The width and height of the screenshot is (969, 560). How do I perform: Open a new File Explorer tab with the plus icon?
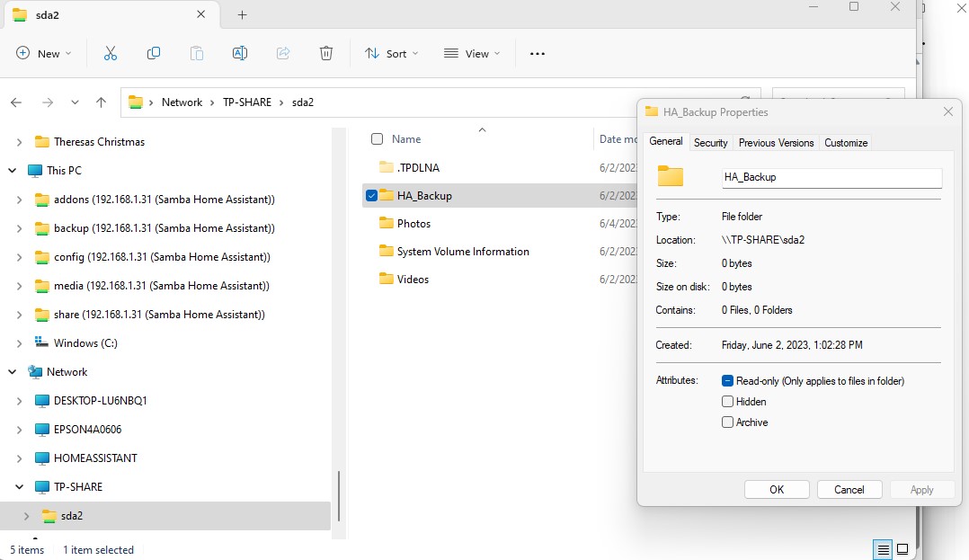242,14
